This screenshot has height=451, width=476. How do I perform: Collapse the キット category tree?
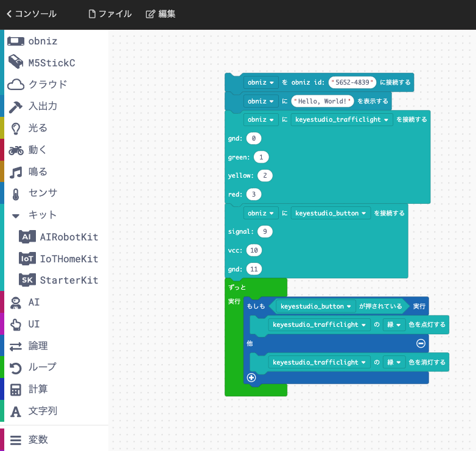point(16,216)
